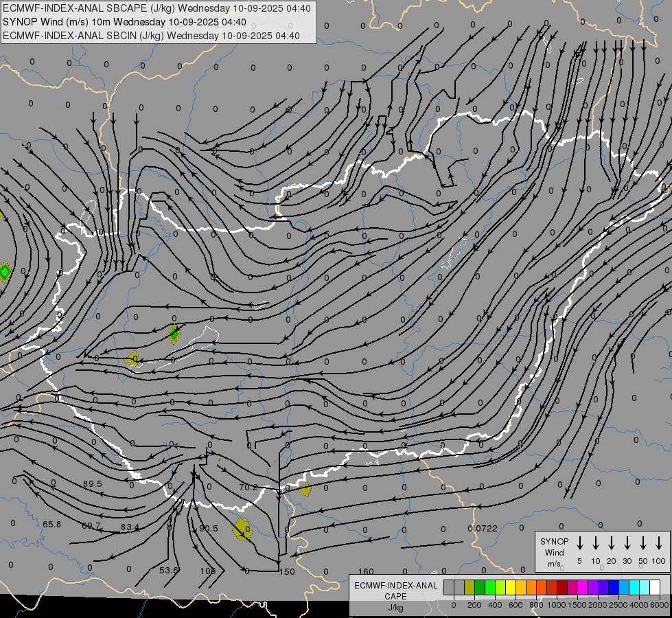
Task: Pick the yellow-green swatch after 400
Action: click(500, 587)
